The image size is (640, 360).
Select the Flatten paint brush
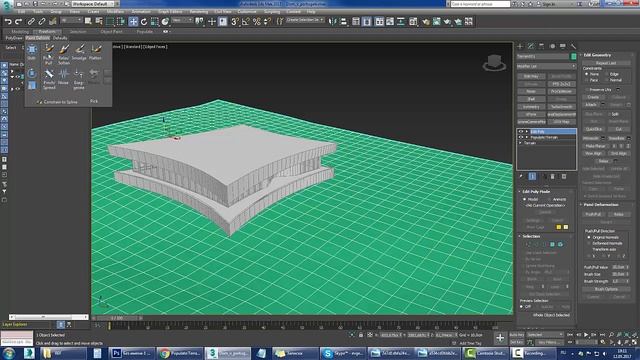[96, 53]
